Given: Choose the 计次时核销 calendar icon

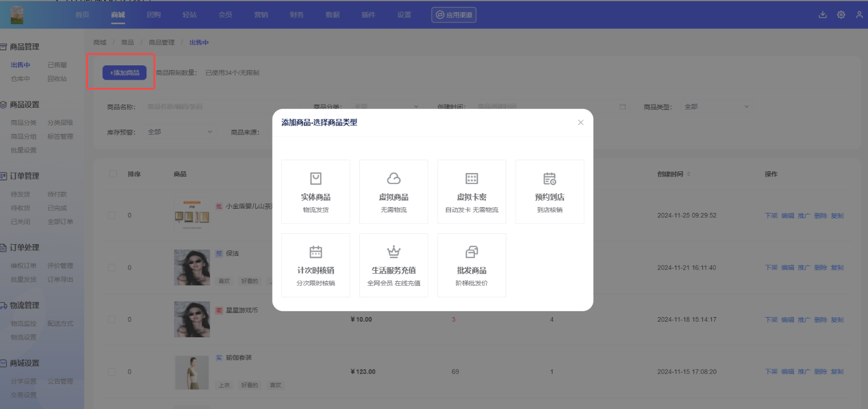Looking at the screenshot, I should pos(315,252).
